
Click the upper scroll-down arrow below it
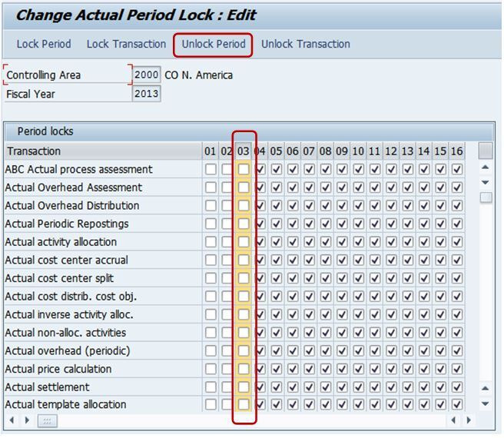click(x=486, y=182)
